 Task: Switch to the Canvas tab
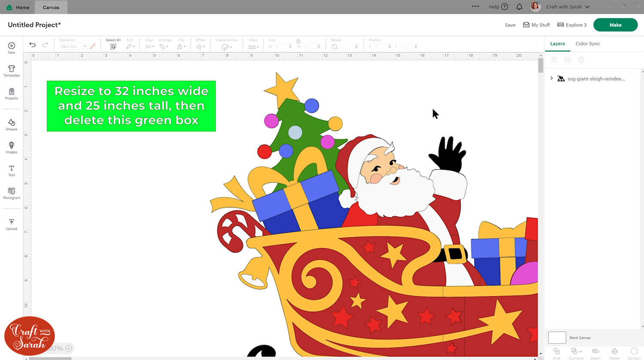51,7
